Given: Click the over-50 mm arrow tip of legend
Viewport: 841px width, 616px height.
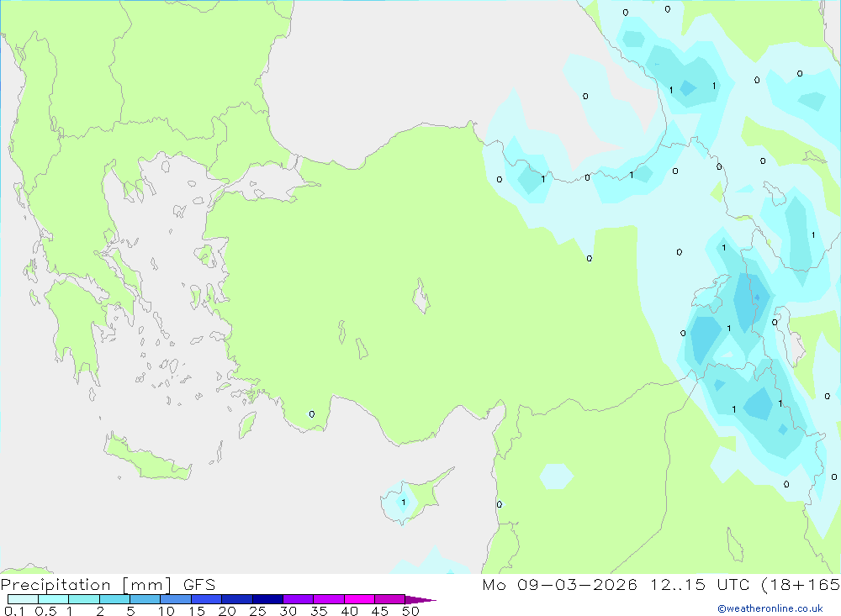Looking at the screenshot, I should click(421, 600).
